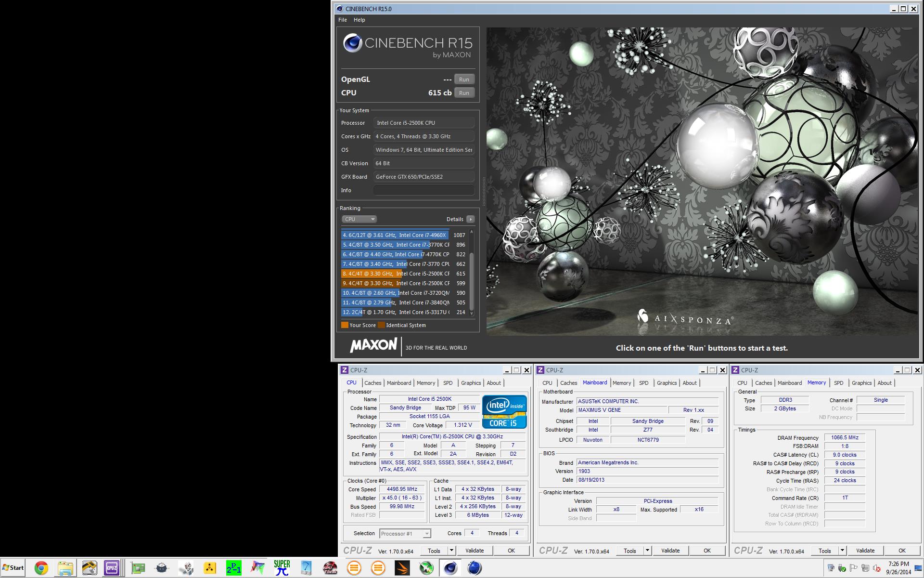Open Google Chrome from the taskbar
Screen dimensions: 924x578
41,568
